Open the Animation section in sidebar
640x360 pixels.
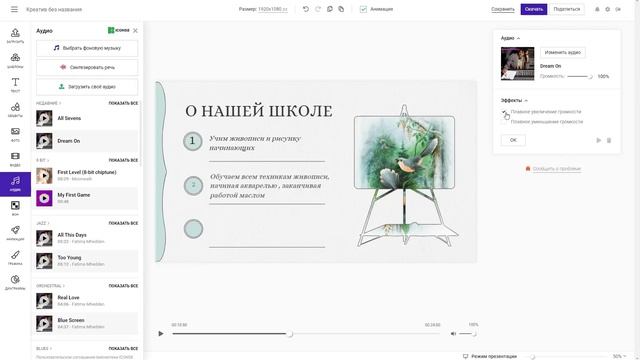15,233
